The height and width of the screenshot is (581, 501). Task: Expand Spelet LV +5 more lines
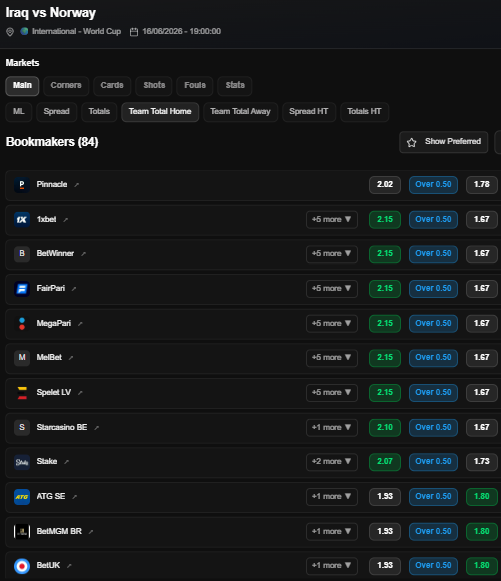(x=332, y=392)
